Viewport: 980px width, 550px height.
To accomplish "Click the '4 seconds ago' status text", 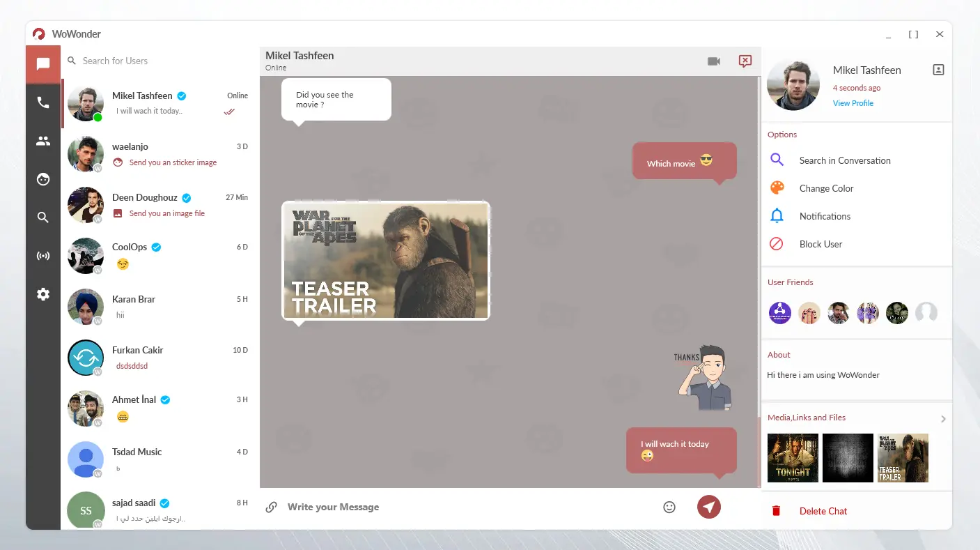I will [x=857, y=88].
